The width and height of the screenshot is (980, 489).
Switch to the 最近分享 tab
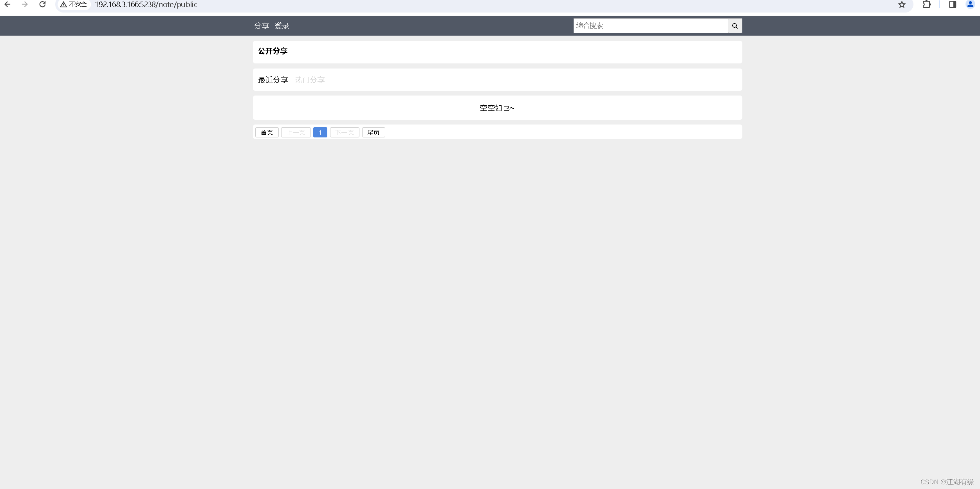pos(273,79)
